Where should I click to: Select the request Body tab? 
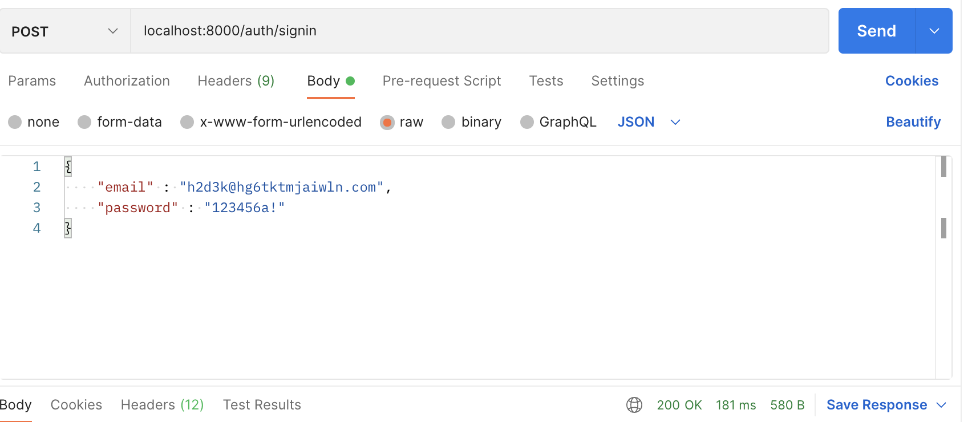tap(331, 81)
